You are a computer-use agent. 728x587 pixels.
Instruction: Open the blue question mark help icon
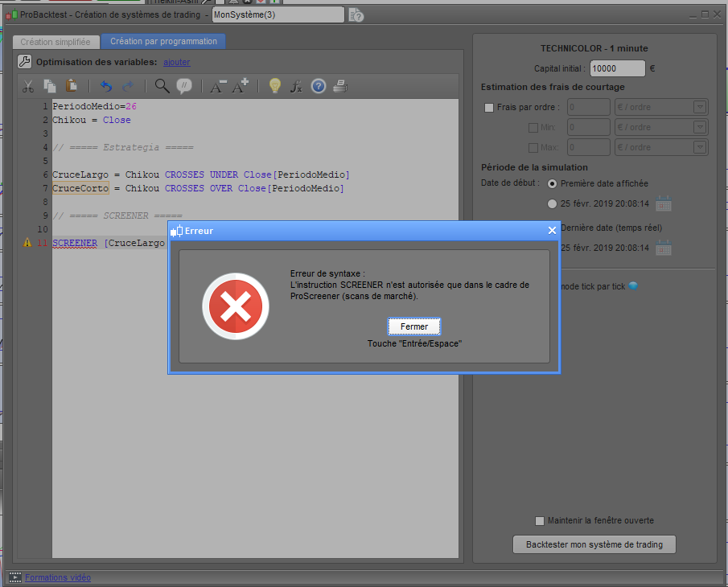click(x=319, y=86)
